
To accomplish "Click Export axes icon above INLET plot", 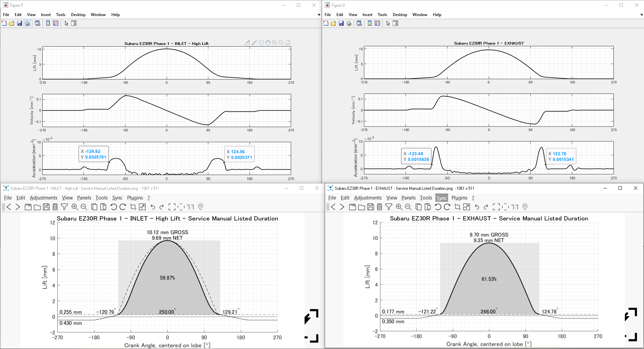I will (248, 43).
